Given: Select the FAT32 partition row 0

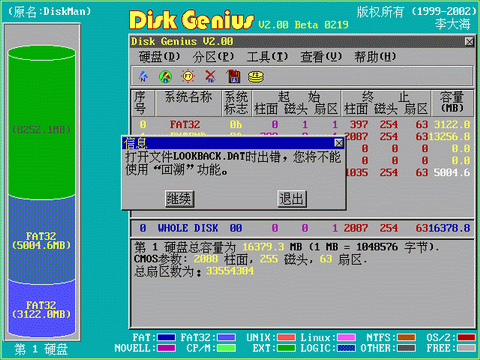Looking at the screenshot, I should 302,124.
